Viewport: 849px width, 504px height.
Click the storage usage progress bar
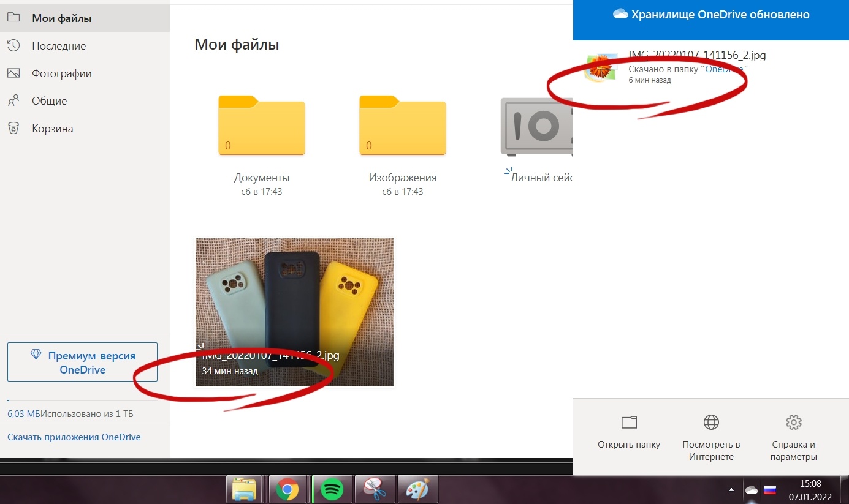pos(82,401)
